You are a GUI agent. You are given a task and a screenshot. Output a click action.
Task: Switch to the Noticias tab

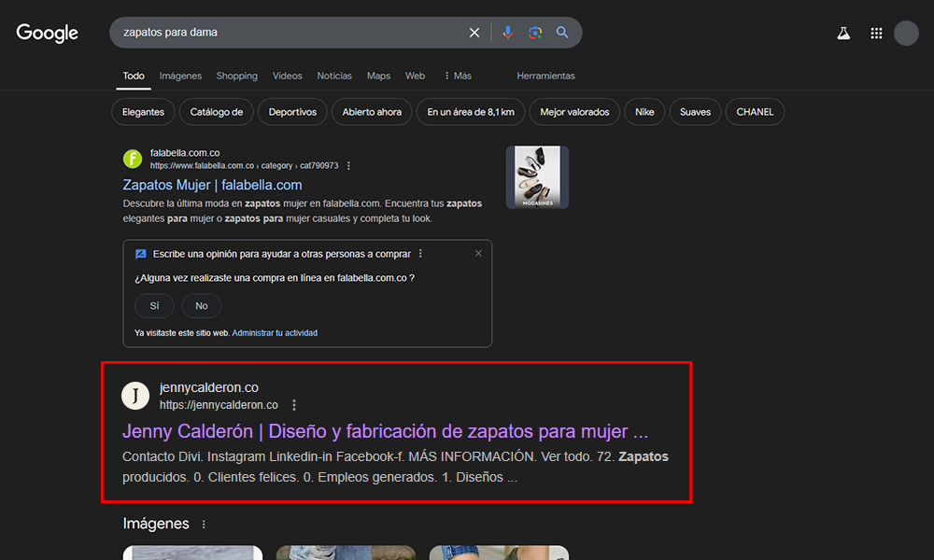[x=334, y=77]
